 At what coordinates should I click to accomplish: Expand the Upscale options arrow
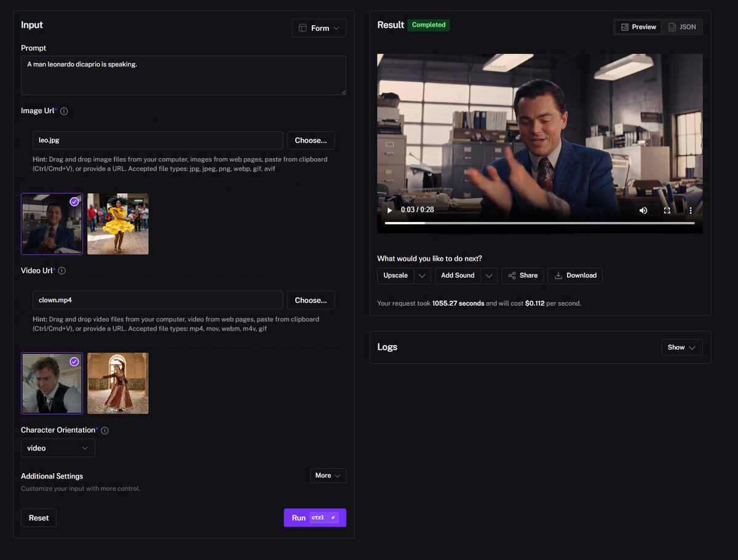pyautogui.click(x=422, y=275)
